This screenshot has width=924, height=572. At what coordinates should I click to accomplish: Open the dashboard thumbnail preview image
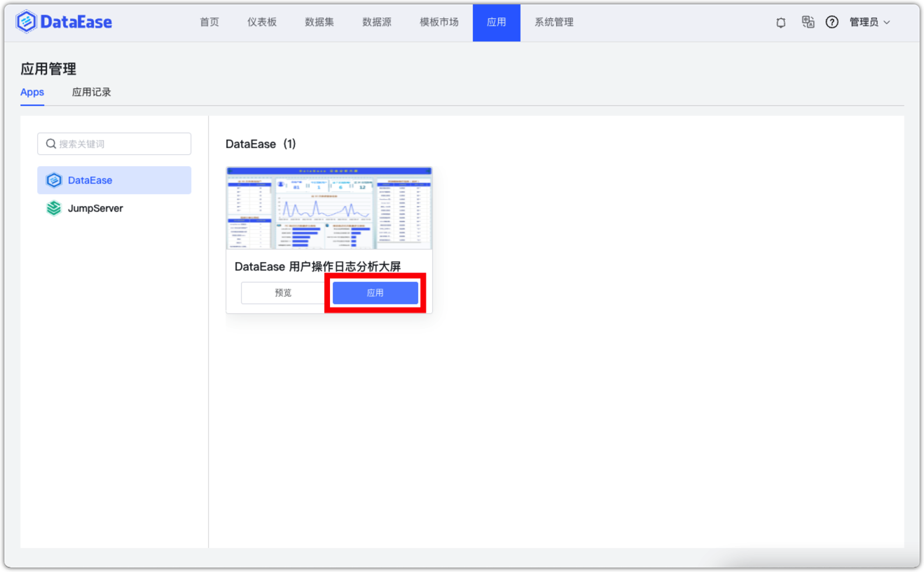tap(329, 208)
